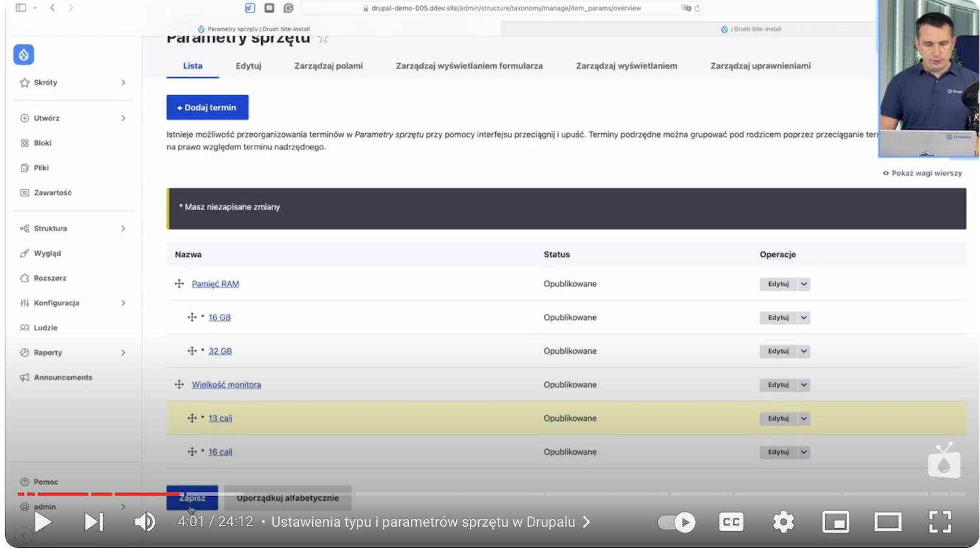This screenshot has height=549, width=980.
Task: Click the Struktura hierarchy icon
Action: (x=24, y=228)
